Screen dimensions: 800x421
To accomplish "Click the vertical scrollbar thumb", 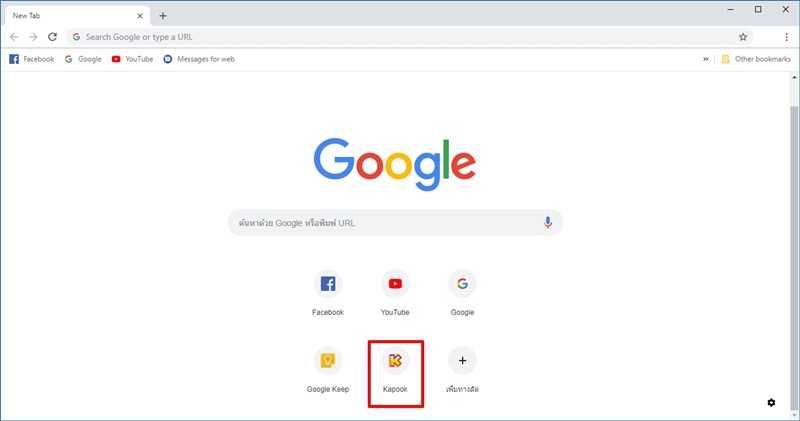I will pyautogui.click(x=794, y=258).
